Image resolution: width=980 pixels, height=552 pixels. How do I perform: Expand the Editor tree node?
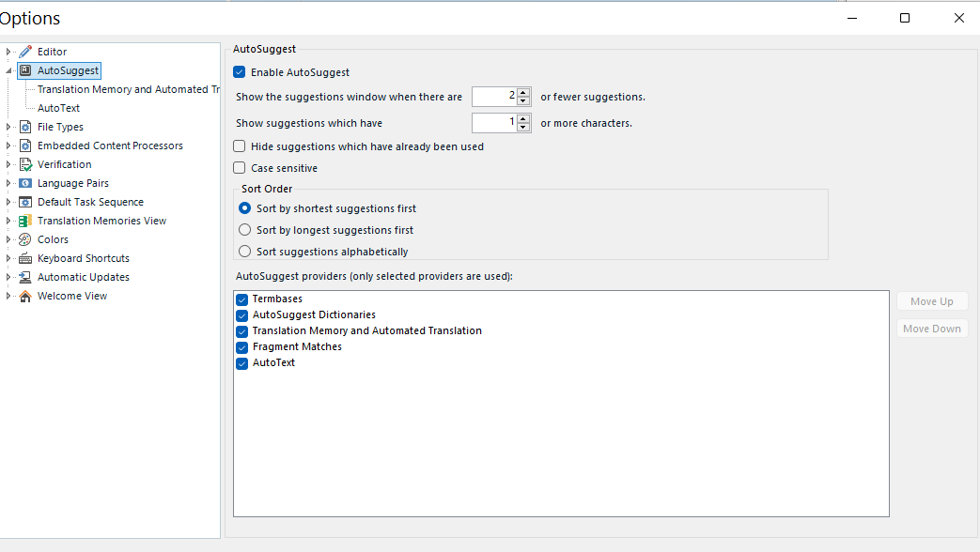8,52
